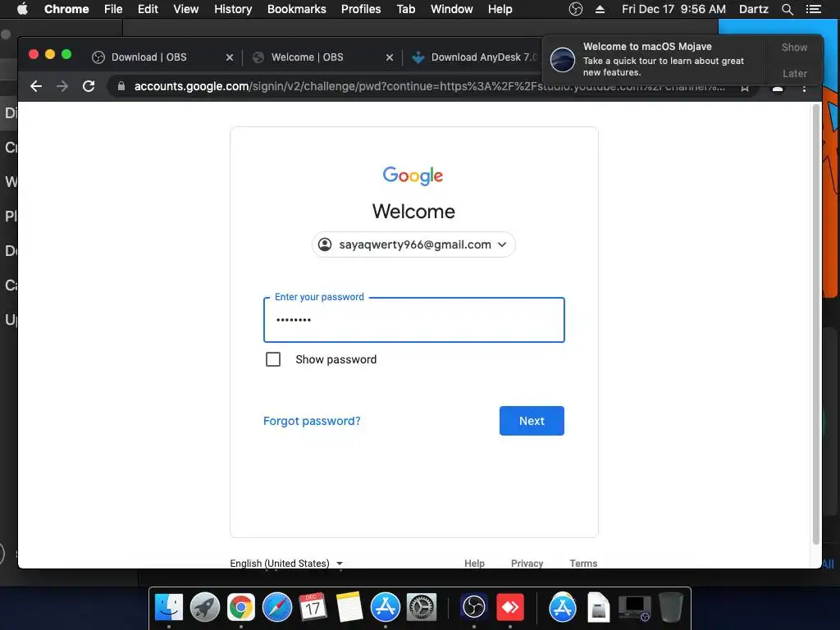Open the disk image file icon in Dock
The height and width of the screenshot is (630, 840).
pos(598,608)
